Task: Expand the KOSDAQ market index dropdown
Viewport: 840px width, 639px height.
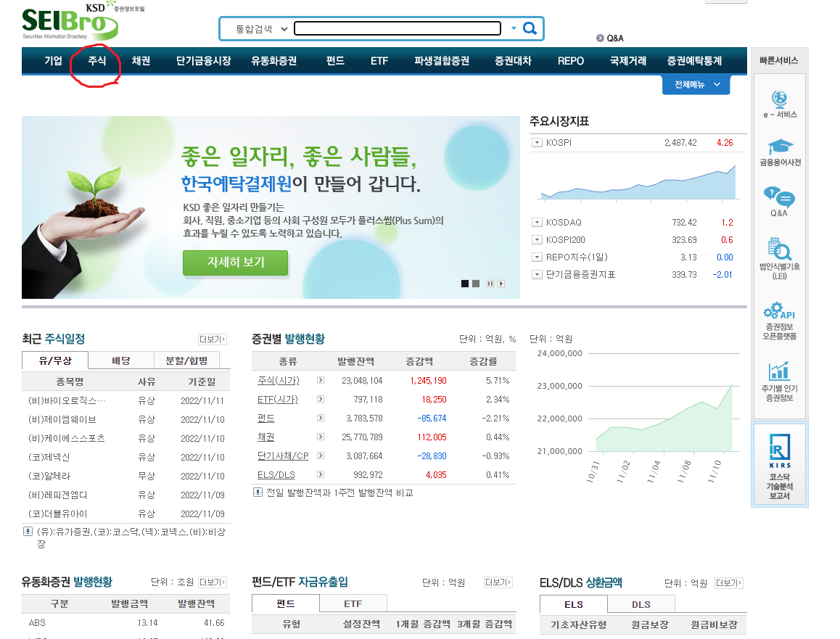Action: 537,222
